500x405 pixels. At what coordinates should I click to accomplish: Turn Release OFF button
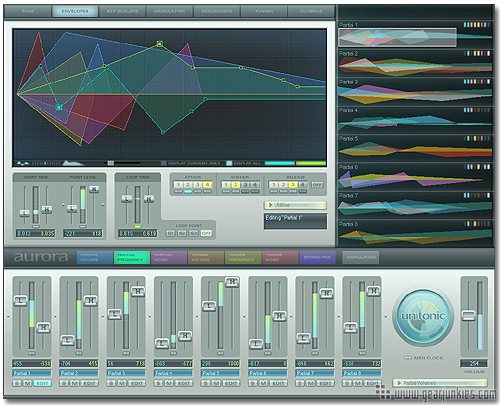(x=317, y=184)
